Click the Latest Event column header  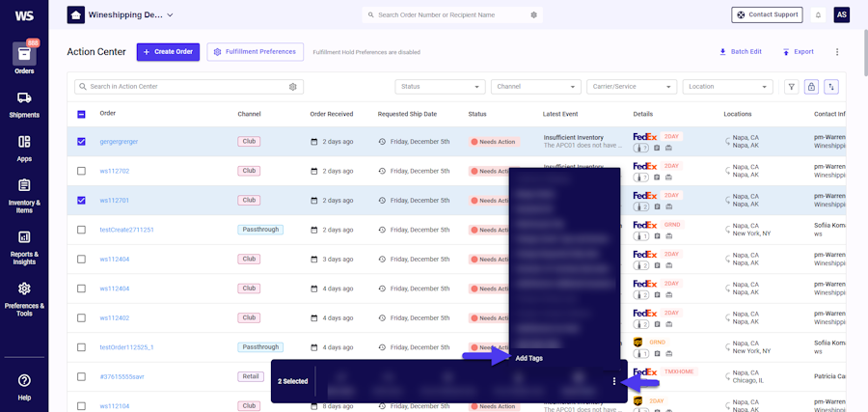560,114
